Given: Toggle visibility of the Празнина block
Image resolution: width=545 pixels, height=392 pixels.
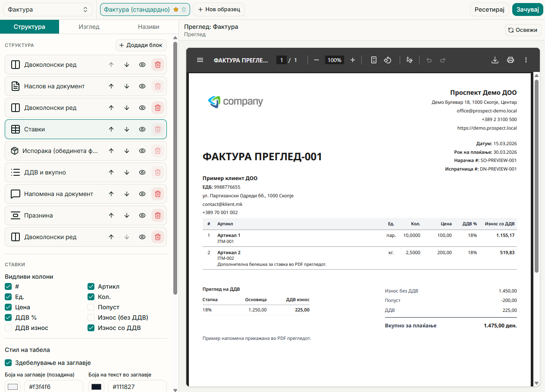Looking at the screenshot, I should [142, 215].
